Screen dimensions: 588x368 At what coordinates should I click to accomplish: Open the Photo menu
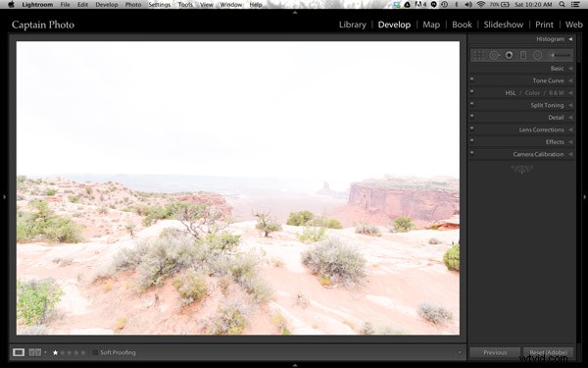coord(133,5)
